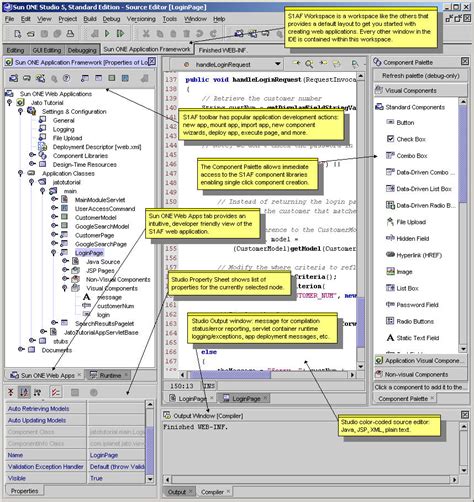Collapse the Jato Tutorial tree node
This screenshot has width=474, height=502.
coord(9,102)
